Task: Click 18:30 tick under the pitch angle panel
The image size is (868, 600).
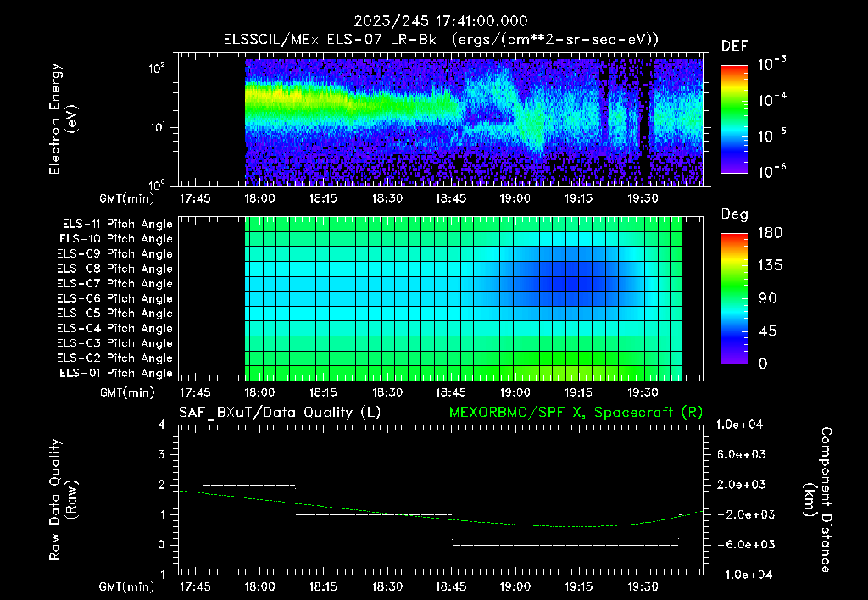Action: (387, 392)
